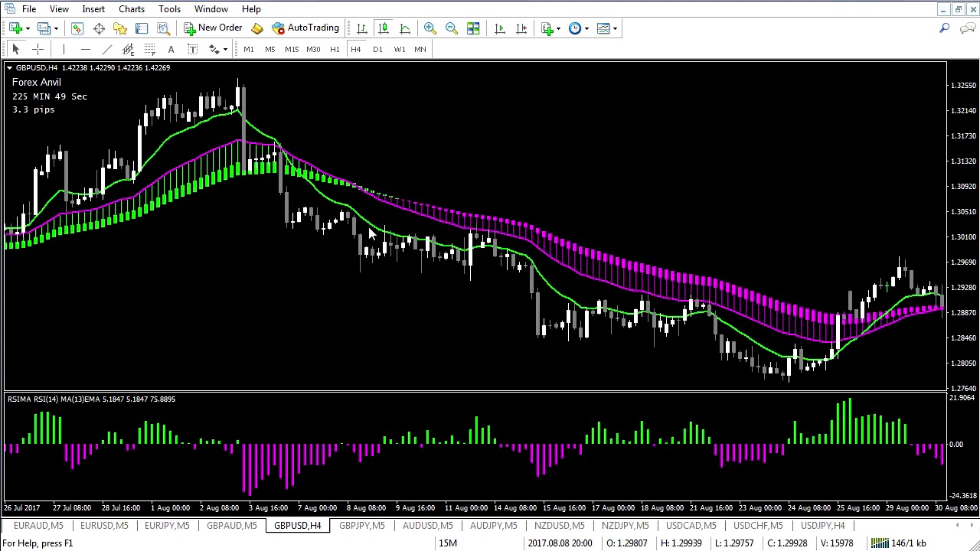Click the Profiles icon
Screen dimensions: 980x551
pyautogui.click(x=44, y=28)
